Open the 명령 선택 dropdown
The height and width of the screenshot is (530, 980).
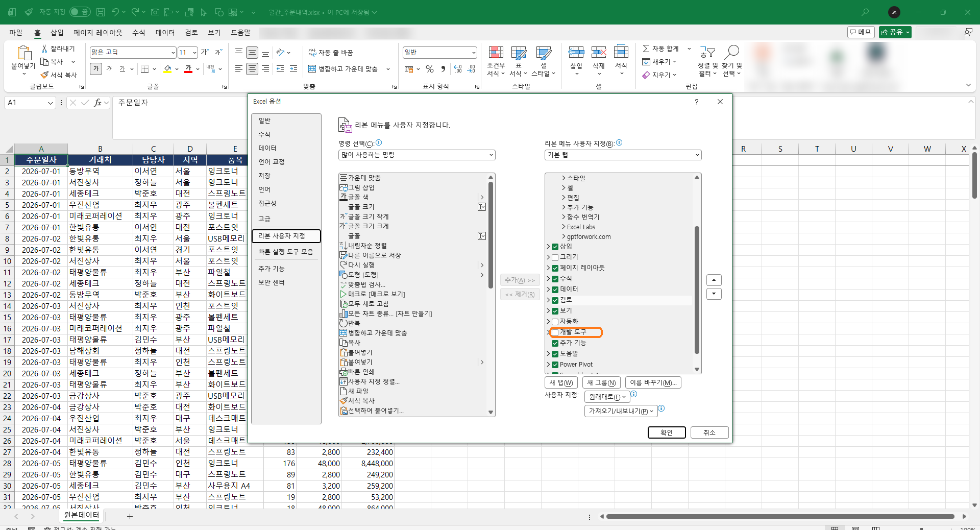point(416,155)
